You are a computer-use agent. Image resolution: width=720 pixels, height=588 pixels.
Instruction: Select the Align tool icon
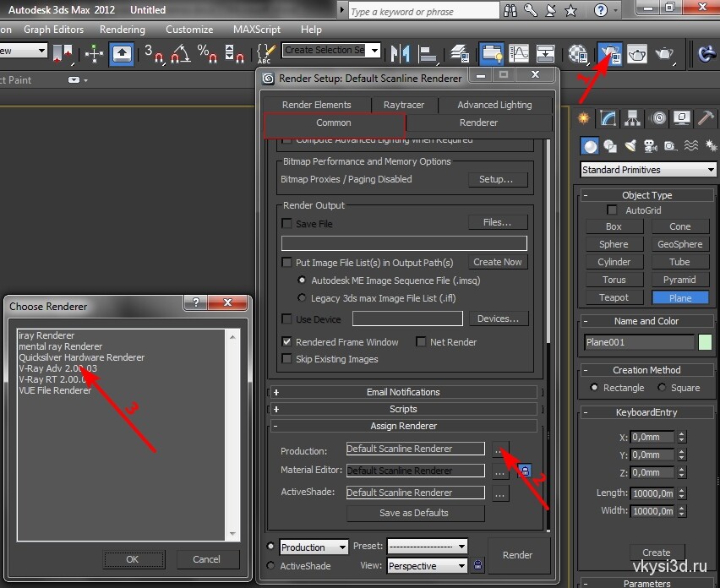(428, 54)
